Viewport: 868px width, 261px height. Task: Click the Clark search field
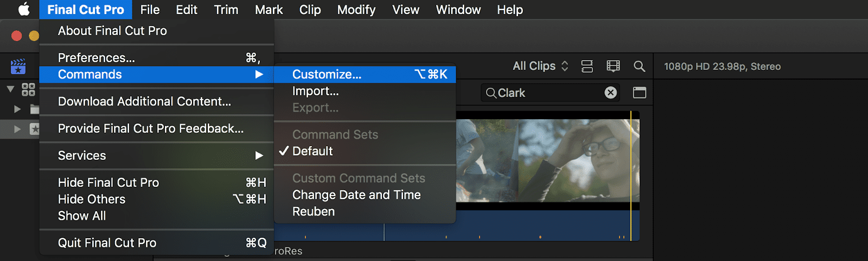pos(548,93)
